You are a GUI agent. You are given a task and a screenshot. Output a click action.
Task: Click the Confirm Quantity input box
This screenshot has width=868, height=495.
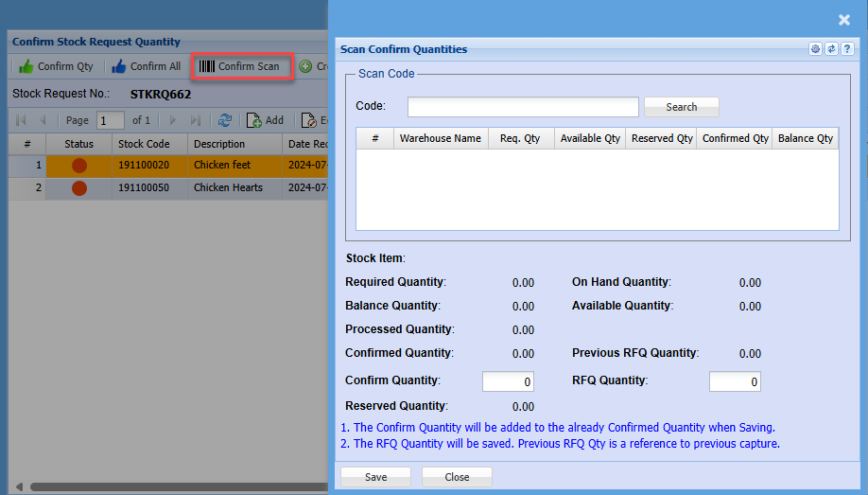click(508, 381)
